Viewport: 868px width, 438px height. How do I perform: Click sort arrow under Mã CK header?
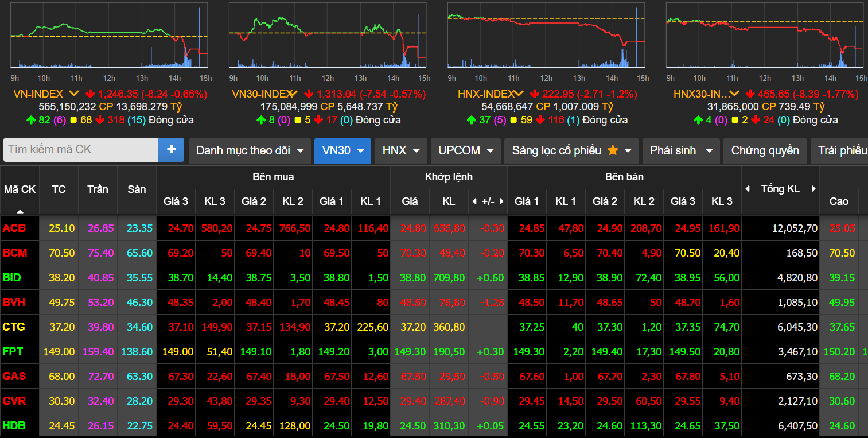tap(20, 212)
